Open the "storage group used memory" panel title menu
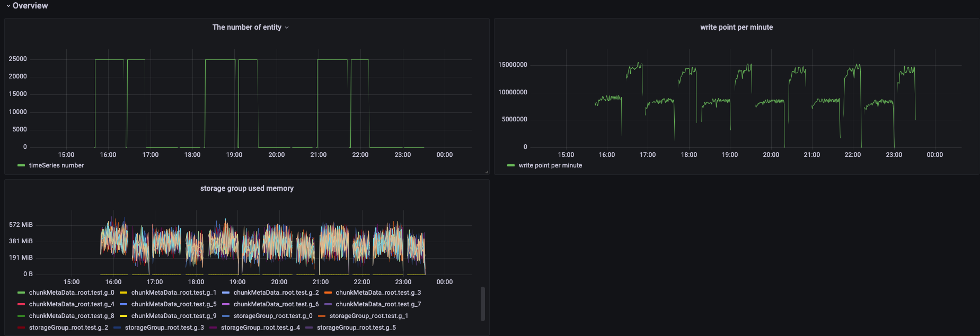 click(x=246, y=189)
